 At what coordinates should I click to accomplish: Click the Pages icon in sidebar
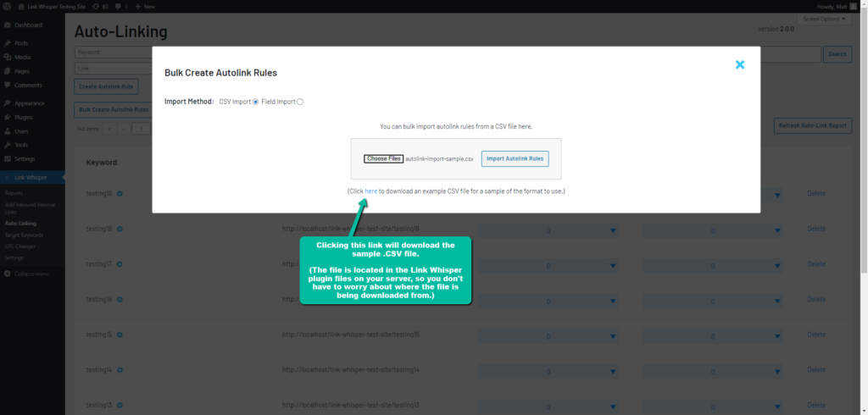7,71
